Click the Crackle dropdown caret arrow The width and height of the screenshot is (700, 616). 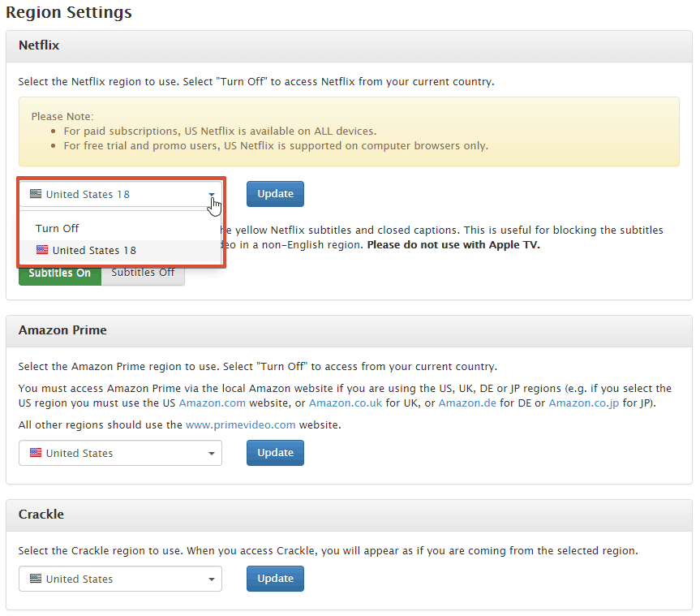pos(212,579)
